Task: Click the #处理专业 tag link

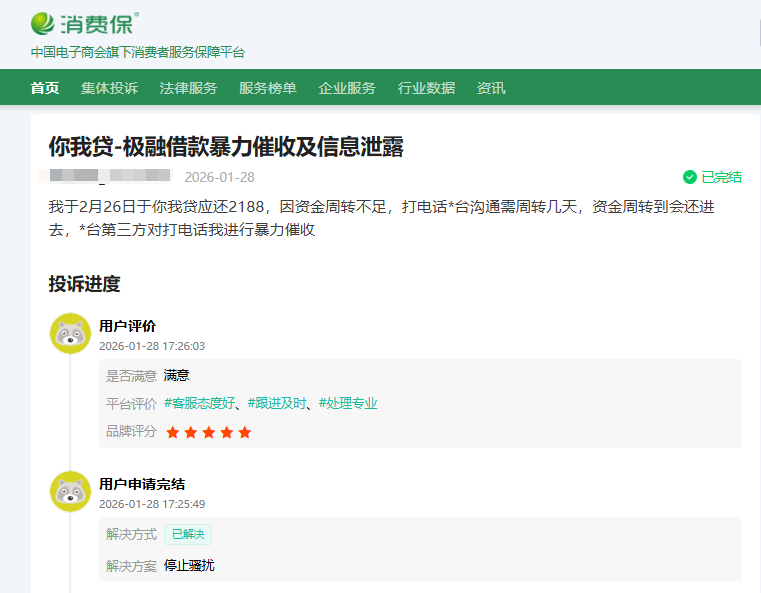Action: click(348, 404)
